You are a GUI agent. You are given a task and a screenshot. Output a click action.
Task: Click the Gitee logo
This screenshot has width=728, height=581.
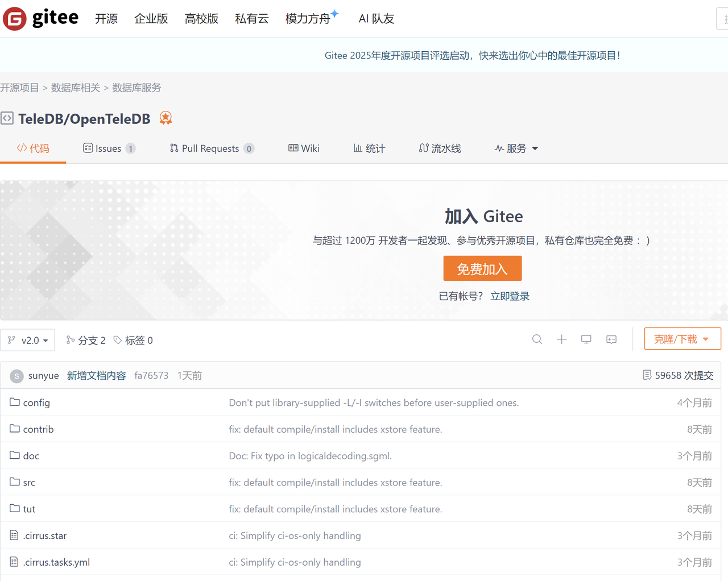pyautogui.click(x=14, y=18)
